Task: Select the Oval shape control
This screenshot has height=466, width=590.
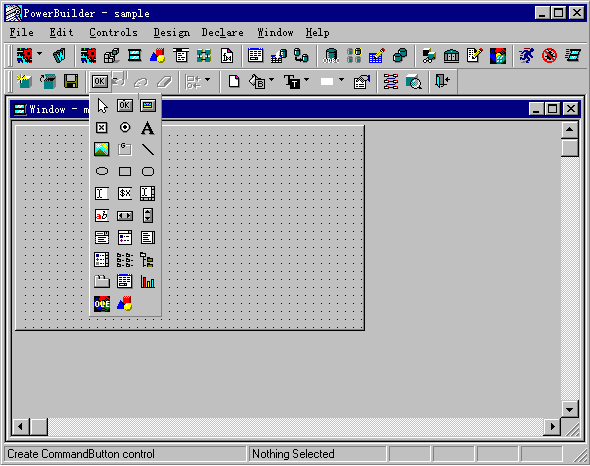Action: (x=102, y=172)
